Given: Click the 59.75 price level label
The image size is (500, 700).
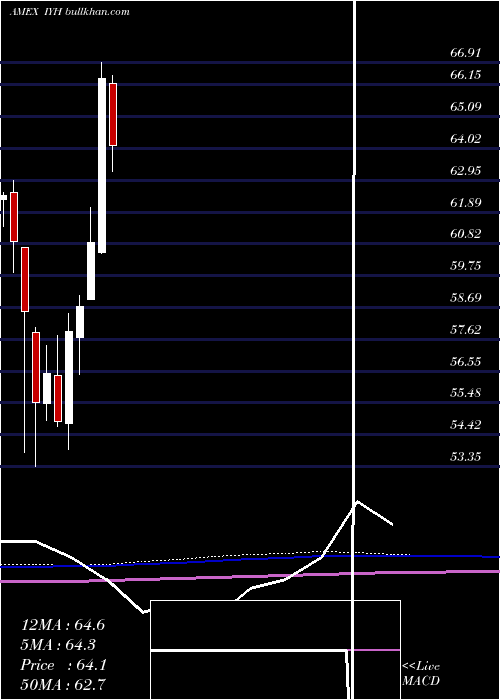Looking at the screenshot, I should click(466, 266).
